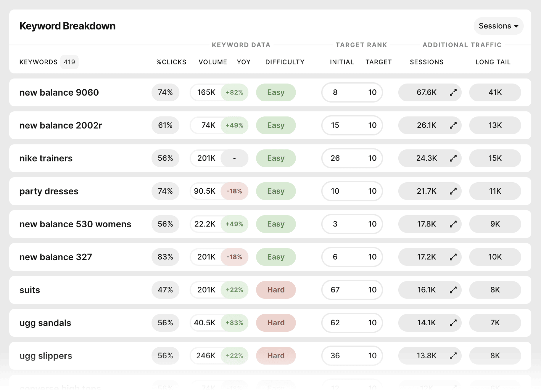
Task: Select the keyword new balance 9060
Action: pyautogui.click(x=59, y=93)
